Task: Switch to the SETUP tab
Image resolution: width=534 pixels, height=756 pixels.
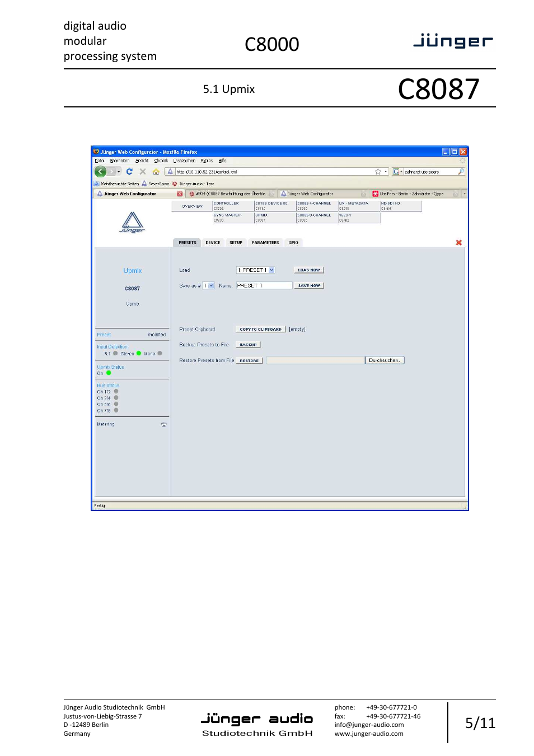Action: tap(236, 243)
